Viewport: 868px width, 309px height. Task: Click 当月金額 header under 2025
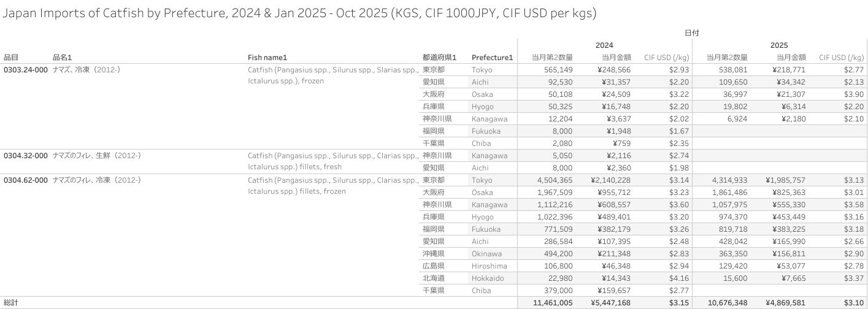790,58
